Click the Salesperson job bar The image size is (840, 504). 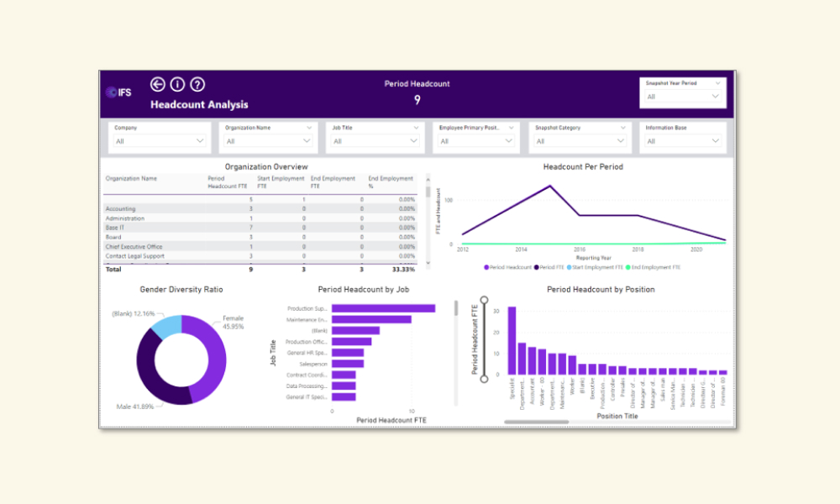pyautogui.click(x=348, y=365)
